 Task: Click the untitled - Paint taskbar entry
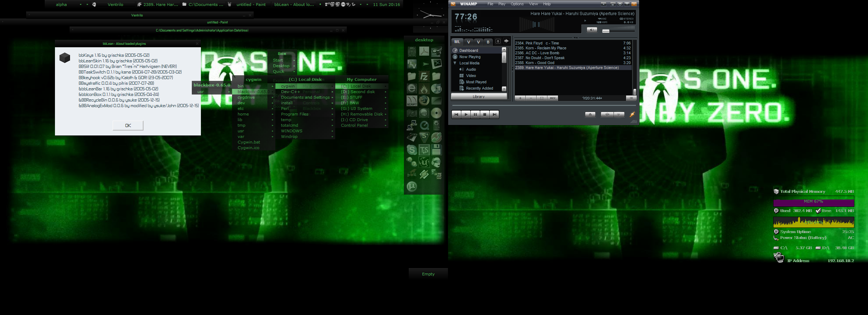click(x=247, y=5)
